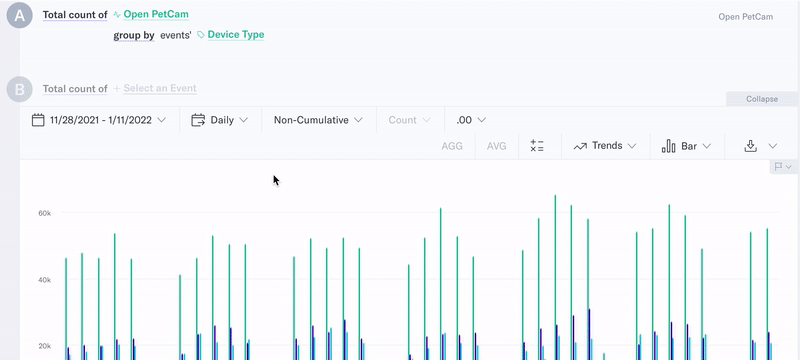
Task: Open the formula calculator icon
Action: click(537, 146)
